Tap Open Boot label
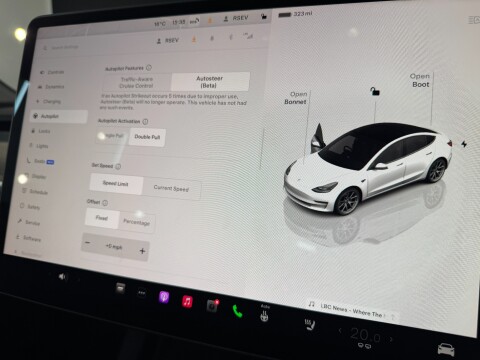Screen dimensions: 480x360 pos(420,80)
